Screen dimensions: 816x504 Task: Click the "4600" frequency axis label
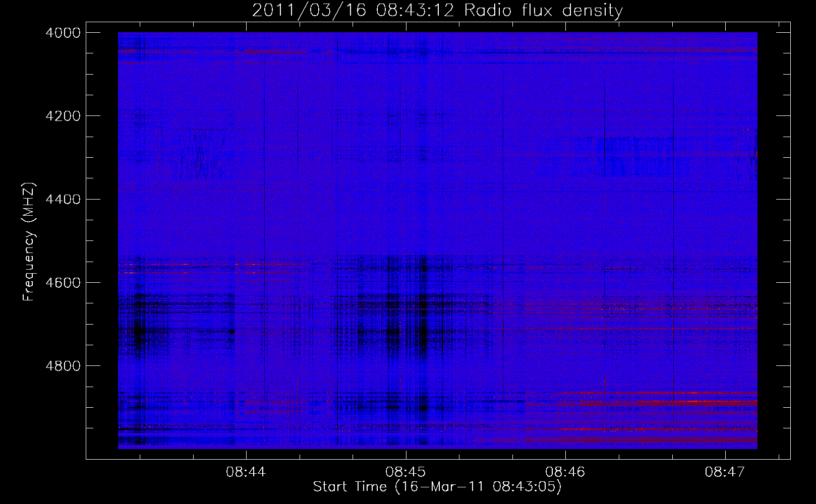click(x=63, y=283)
